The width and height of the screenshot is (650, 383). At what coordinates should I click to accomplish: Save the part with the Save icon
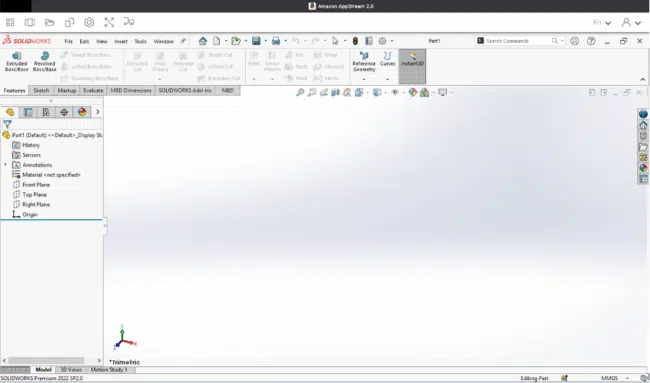pos(256,41)
